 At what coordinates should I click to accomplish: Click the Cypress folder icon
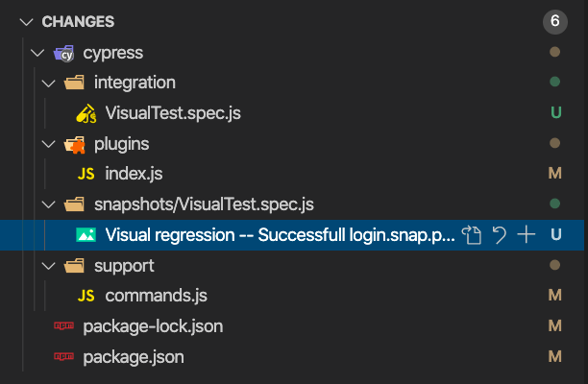coord(65,52)
